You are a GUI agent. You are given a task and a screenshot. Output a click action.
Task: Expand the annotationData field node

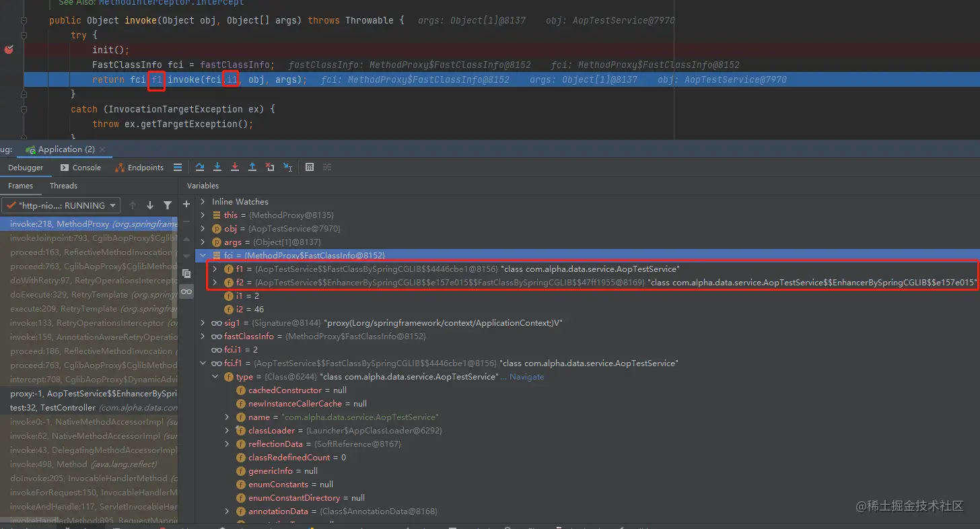[x=228, y=512]
